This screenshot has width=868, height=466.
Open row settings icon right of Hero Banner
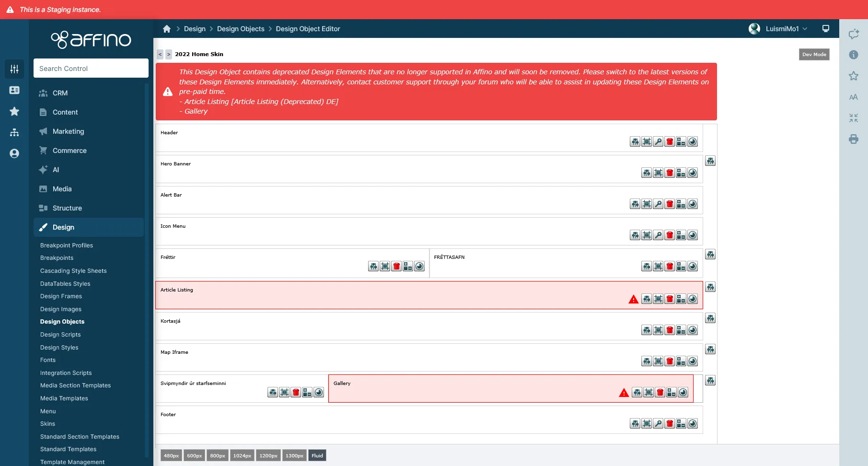(710, 161)
